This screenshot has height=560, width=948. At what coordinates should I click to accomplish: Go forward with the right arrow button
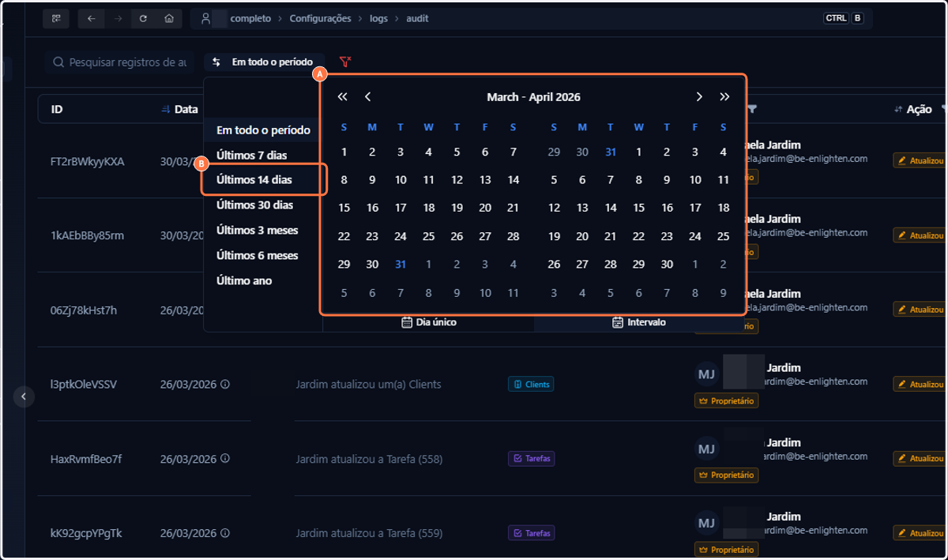pos(117,18)
